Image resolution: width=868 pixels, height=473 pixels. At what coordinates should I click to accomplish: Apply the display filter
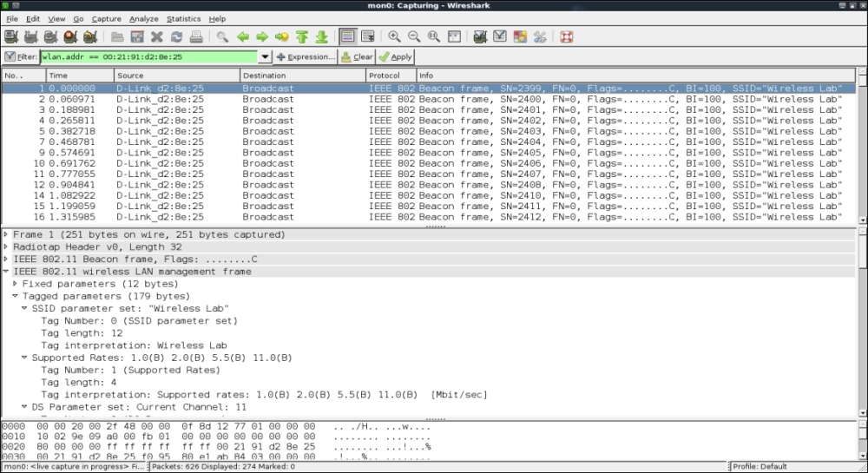pos(395,57)
